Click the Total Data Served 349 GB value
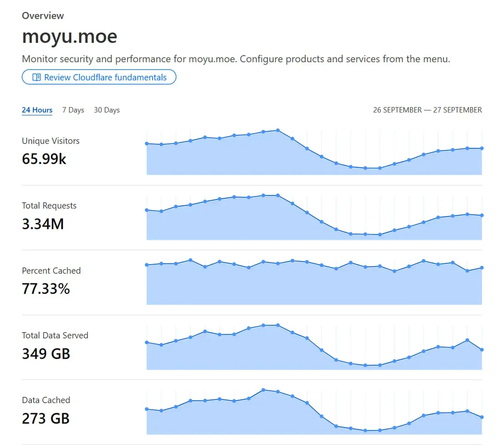500x448 pixels. 46,354
